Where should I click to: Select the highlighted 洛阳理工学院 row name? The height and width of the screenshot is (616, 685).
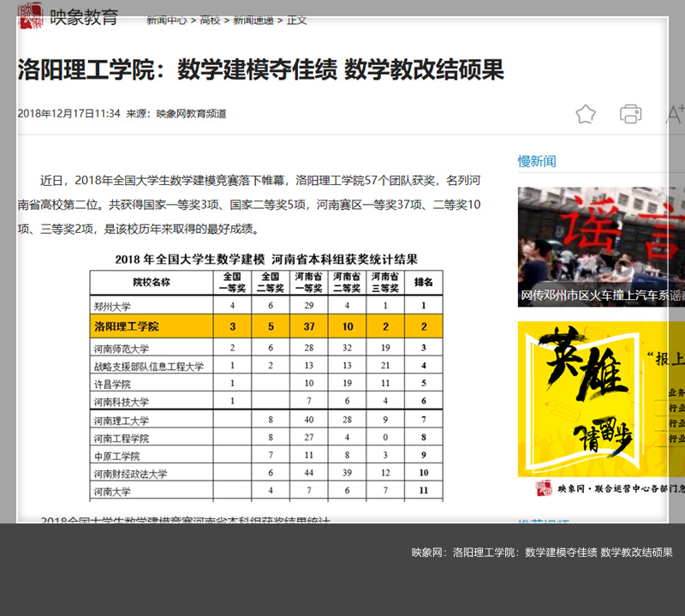pos(127,326)
